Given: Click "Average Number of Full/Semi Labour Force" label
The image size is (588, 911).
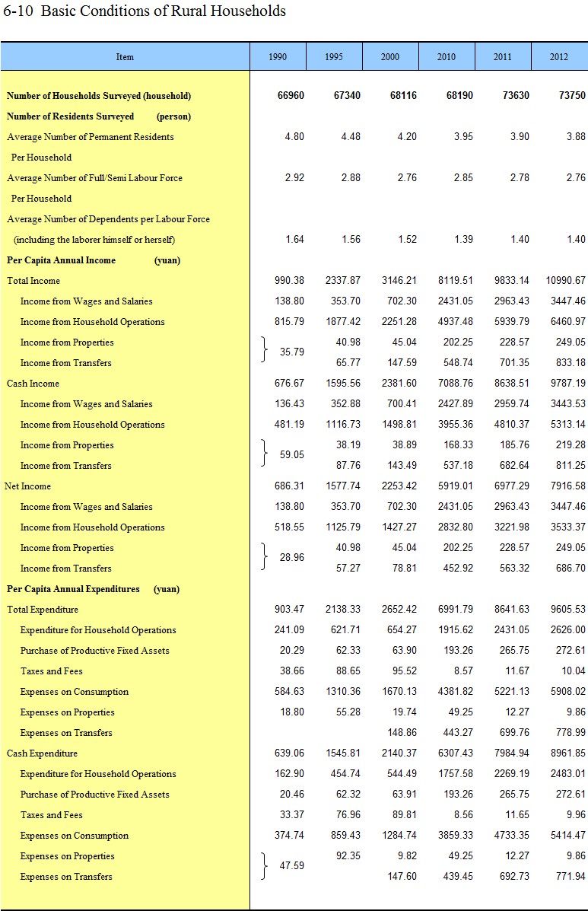Looking at the screenshot, I should coord(94,178).
